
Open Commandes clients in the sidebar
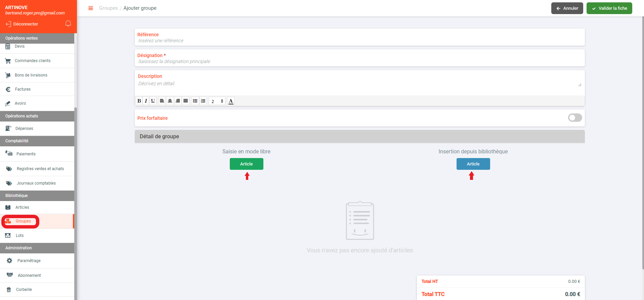(x=33, y=61)
